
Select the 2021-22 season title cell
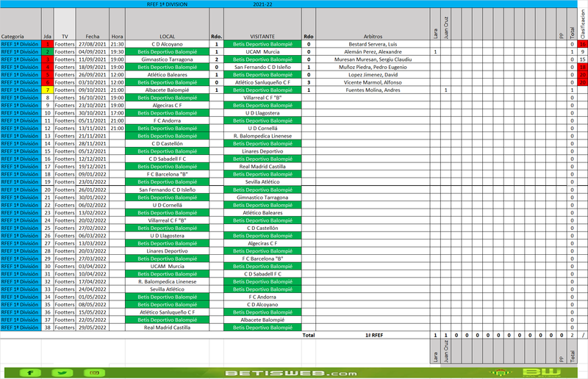click(x=262, y=4)
